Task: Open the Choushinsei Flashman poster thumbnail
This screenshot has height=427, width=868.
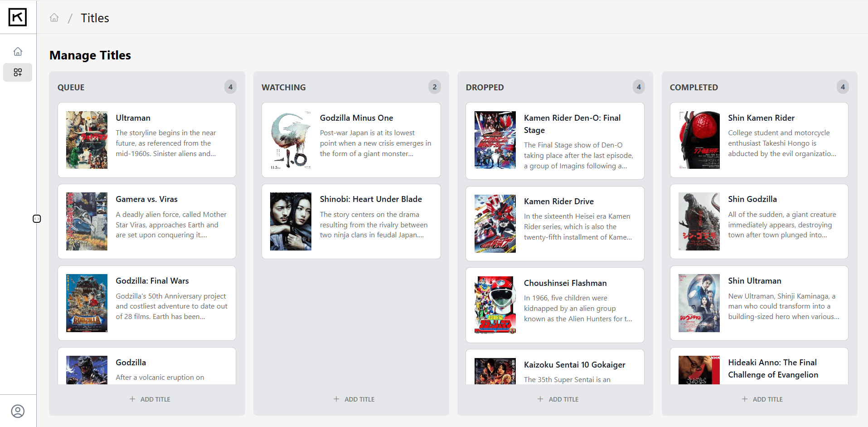Action: pyautogui.click(x=495, y=305)
